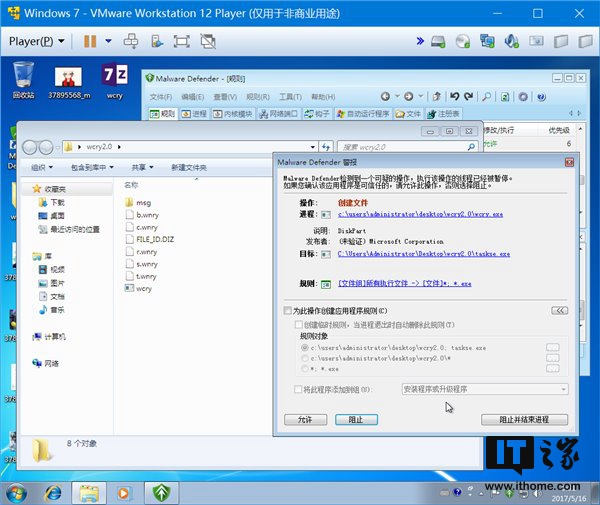Select the '*; *.exe' rule target radio

(x=305, y=368)
